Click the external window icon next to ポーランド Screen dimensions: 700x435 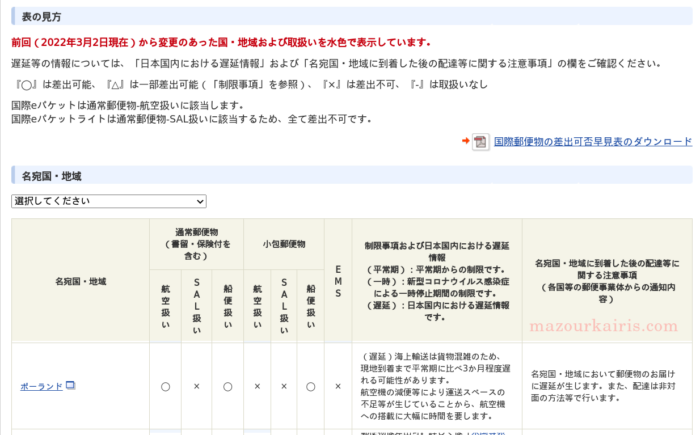pyautogui.click(x=71, y=385)
